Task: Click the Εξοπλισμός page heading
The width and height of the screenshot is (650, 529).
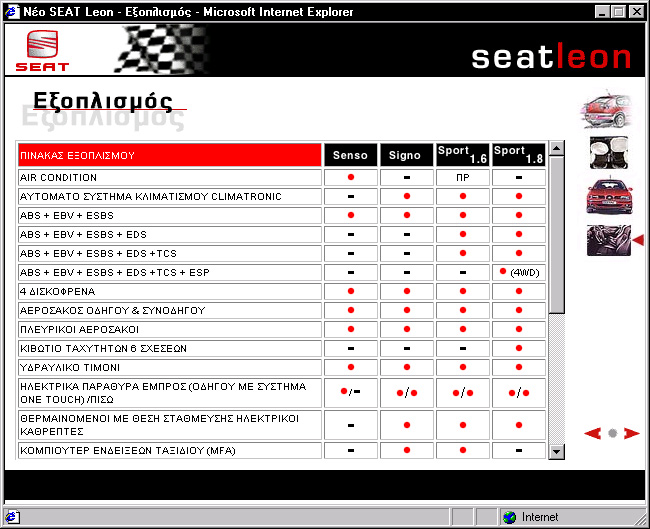Action: click(102, 102)
